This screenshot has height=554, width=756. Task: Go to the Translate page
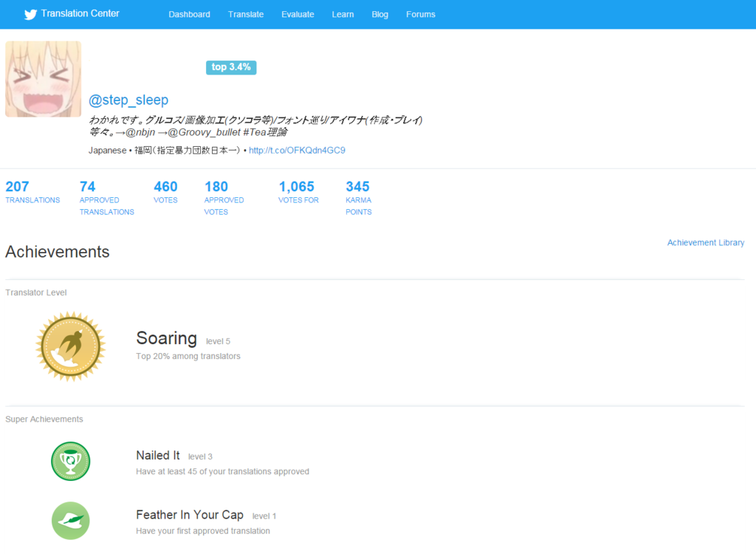[x=245, y=15]
